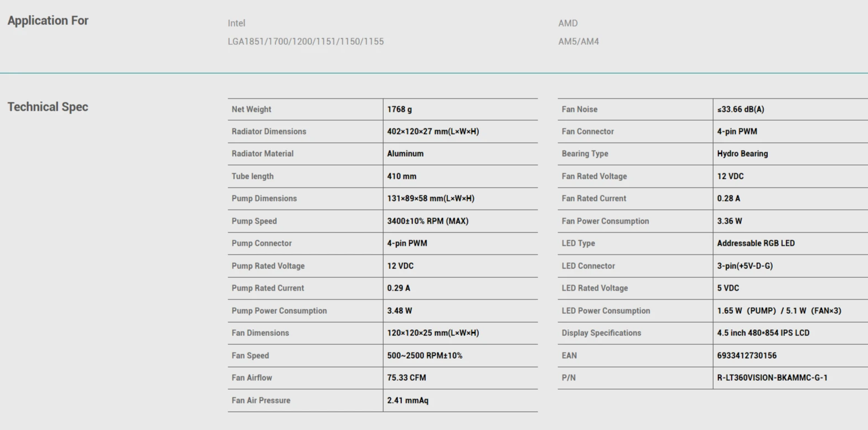Select the LED Connector 3-pin value

point(745,266)
